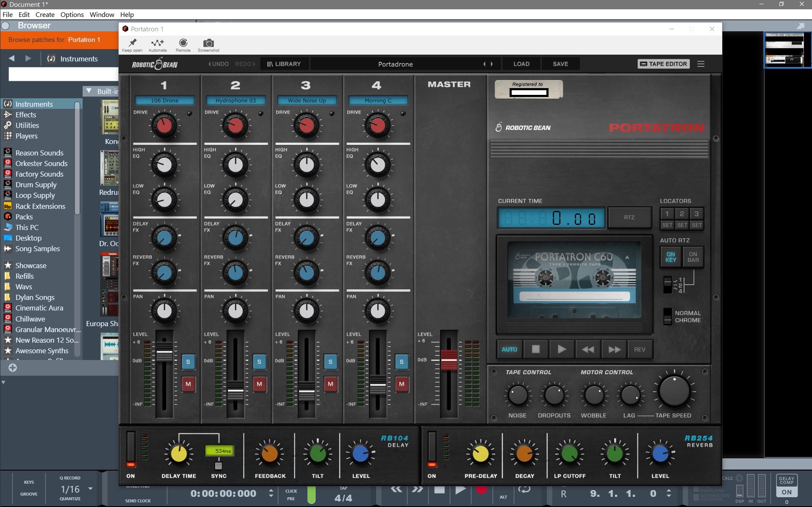Select next patch arrow beside Portadrone
The height and width of the screenshot is (507, 812).
click(x=492, y=64)
